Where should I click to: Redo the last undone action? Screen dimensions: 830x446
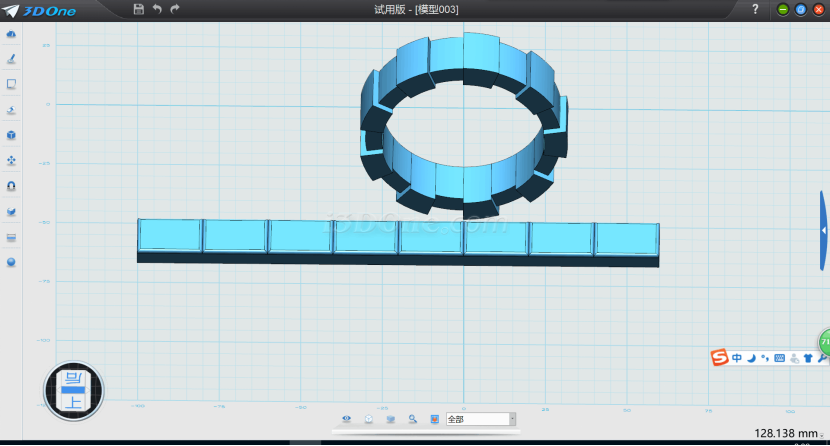tap(175, 9)
